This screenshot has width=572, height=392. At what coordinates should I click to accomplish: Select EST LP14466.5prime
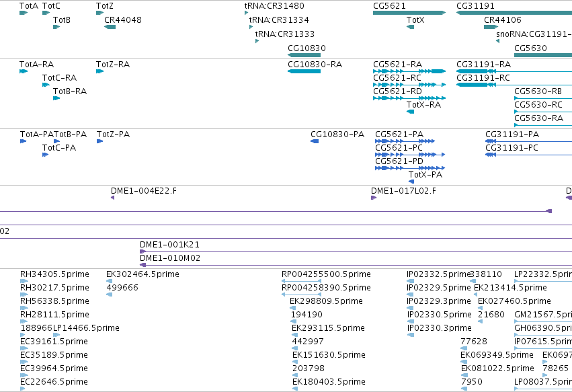[56, 335]
